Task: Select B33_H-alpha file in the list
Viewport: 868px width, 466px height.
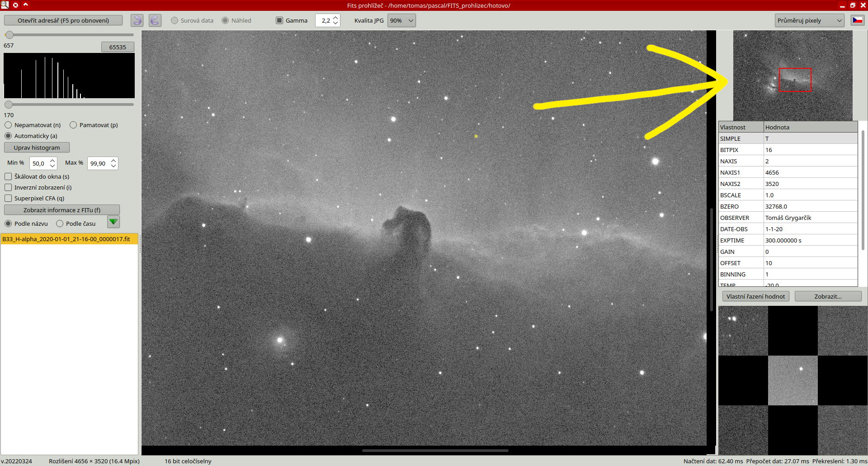Action: click(66, 239)
